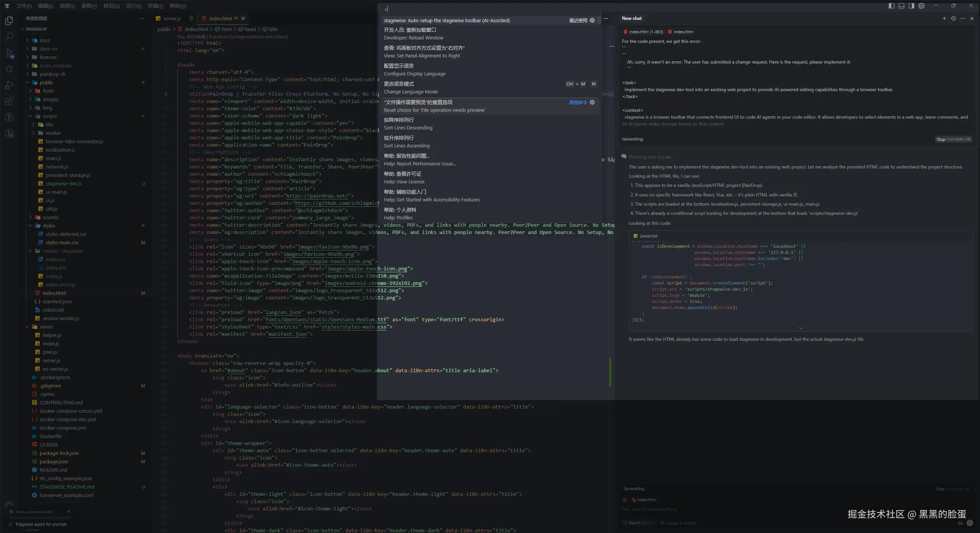Image resolution: width=980 pixels, height=533 pixels.
Task: Run Developer: Reload Window command
Action: (413, 34)
